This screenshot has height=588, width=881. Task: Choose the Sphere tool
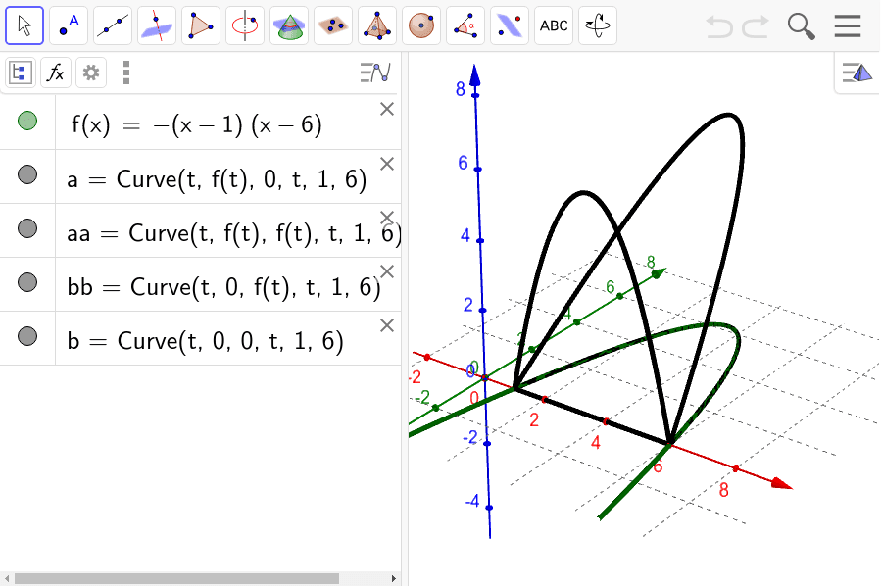pyautogui.click(x=420, y=24)
